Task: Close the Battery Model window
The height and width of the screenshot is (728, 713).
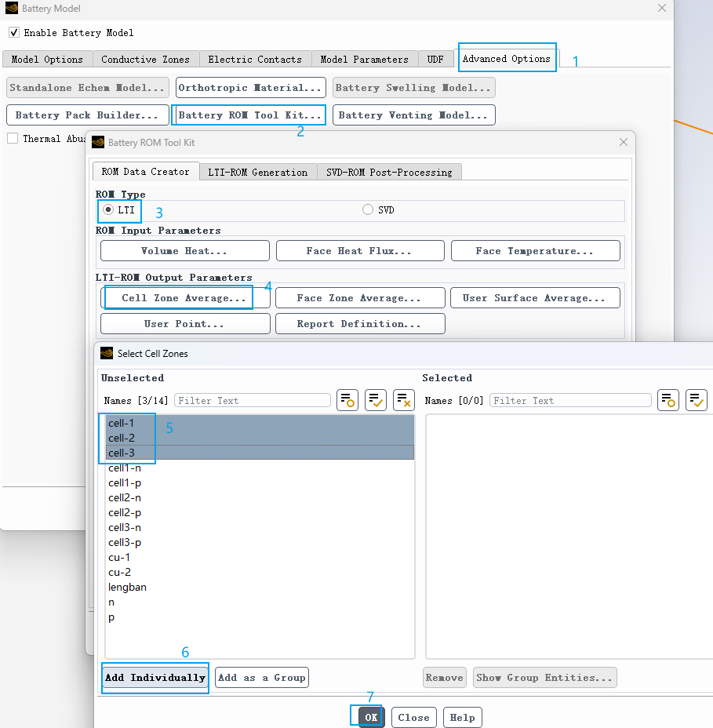Action: click(x=661, y=9)
